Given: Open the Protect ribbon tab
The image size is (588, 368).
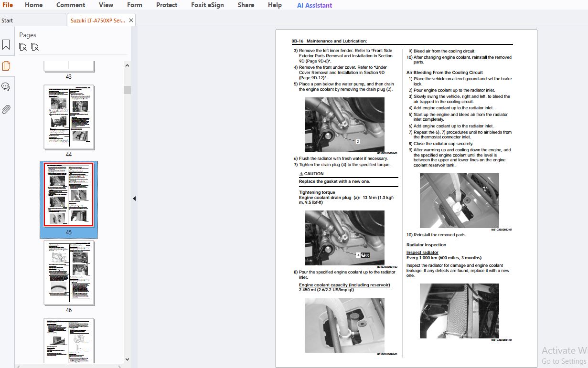Looking at the screenshot, I should 167,5.
